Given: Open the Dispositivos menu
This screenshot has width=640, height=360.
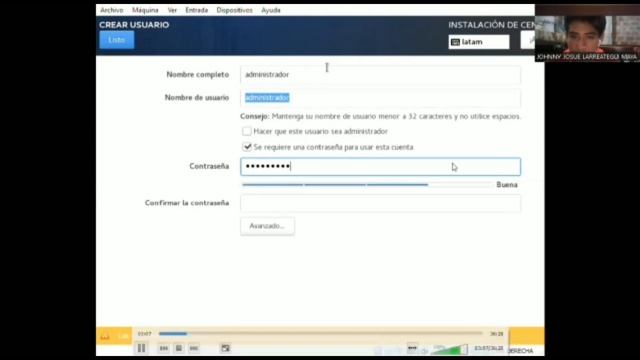Looking at the screenshot, I should pos(234,10).
